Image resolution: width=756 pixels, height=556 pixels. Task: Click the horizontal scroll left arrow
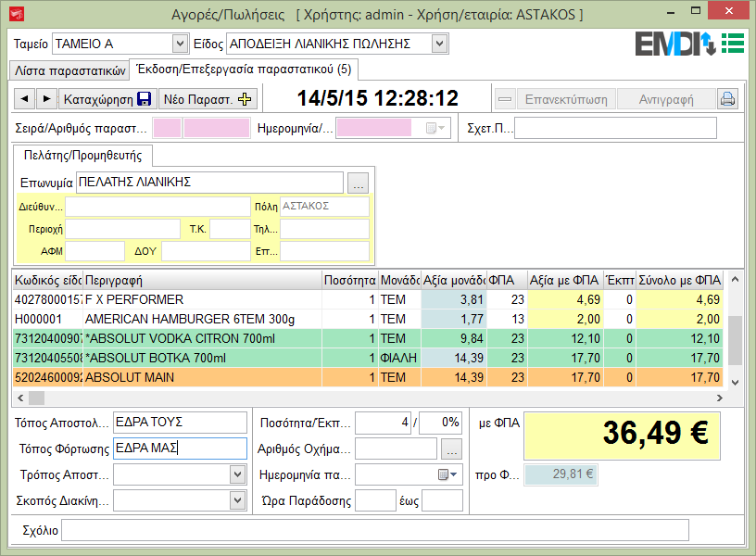coord(20,398)
